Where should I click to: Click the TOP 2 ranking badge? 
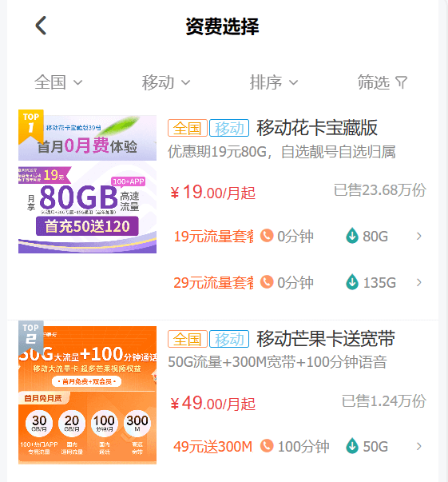click(x=31, y=337)
